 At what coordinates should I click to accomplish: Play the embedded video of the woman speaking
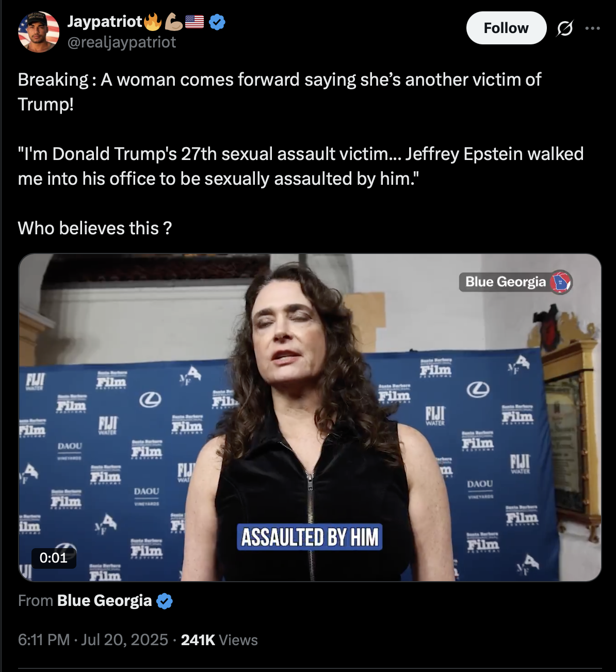click(x=310, y=418)
